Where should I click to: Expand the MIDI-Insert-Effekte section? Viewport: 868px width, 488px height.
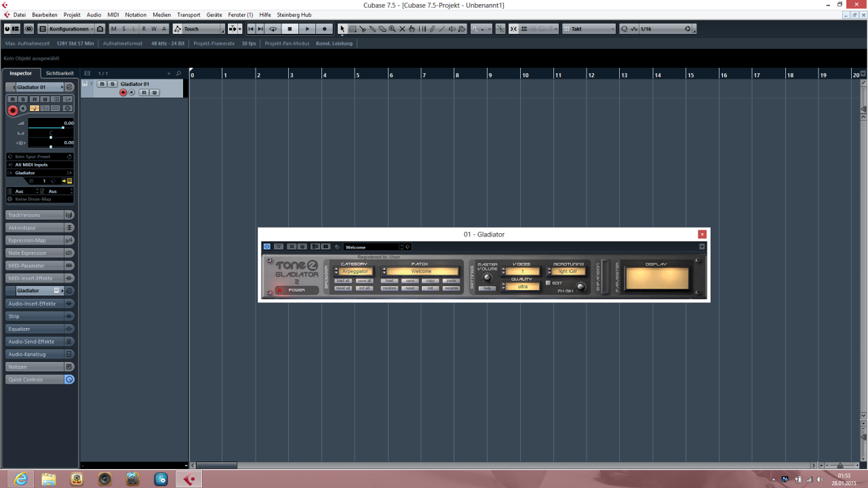click(40, 278)
